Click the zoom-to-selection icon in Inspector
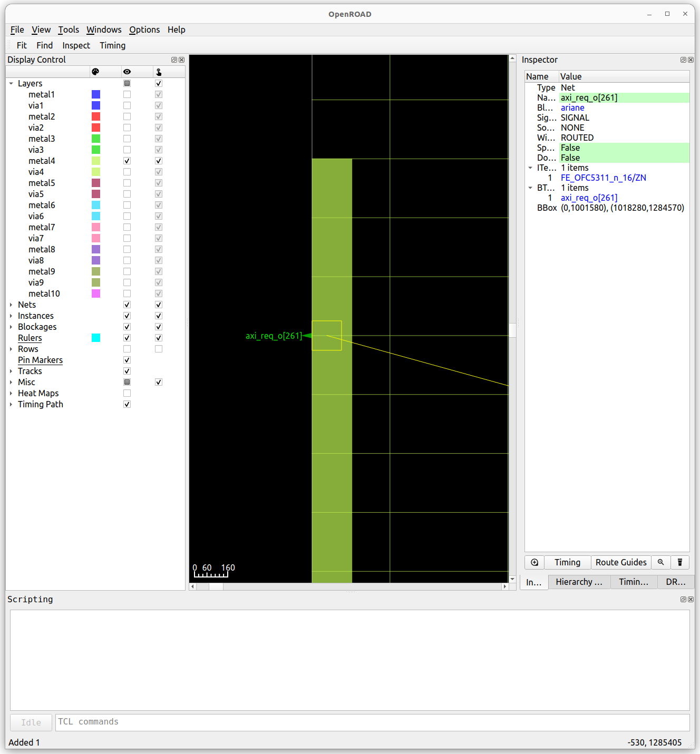The width and height of the screenshot is (700, 754). [x=534, y=562]
